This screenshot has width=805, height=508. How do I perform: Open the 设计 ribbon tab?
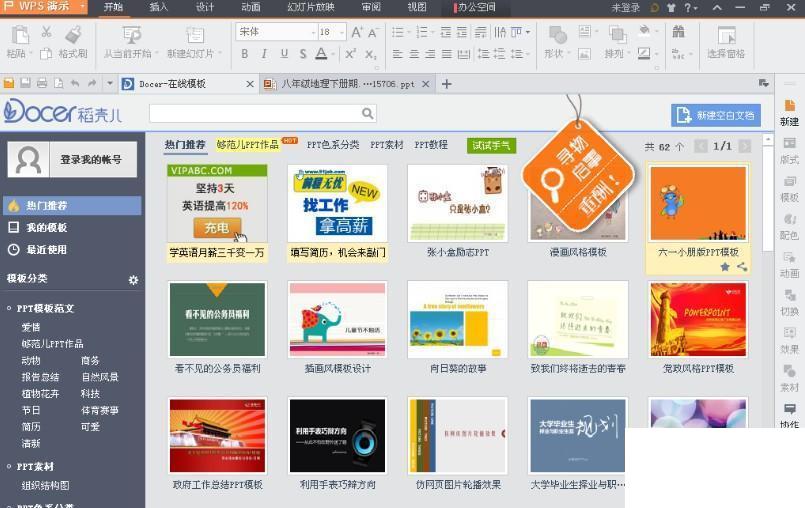point(204,7)
